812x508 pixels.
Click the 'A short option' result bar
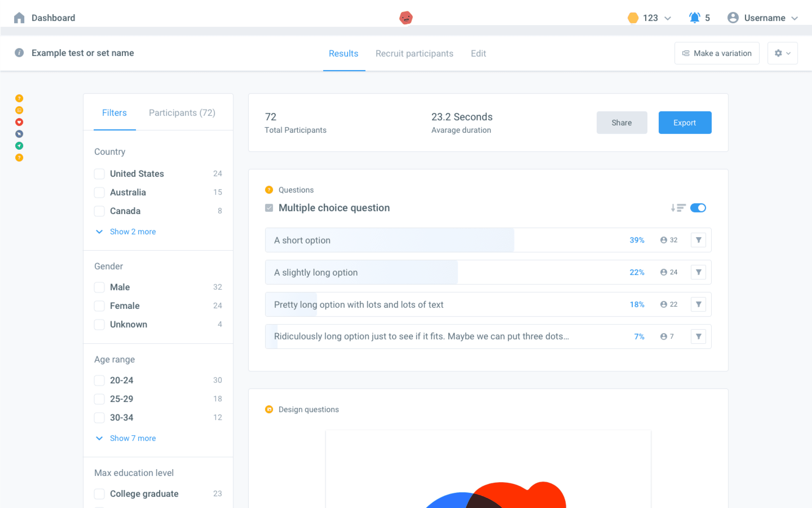click(488, 240)
